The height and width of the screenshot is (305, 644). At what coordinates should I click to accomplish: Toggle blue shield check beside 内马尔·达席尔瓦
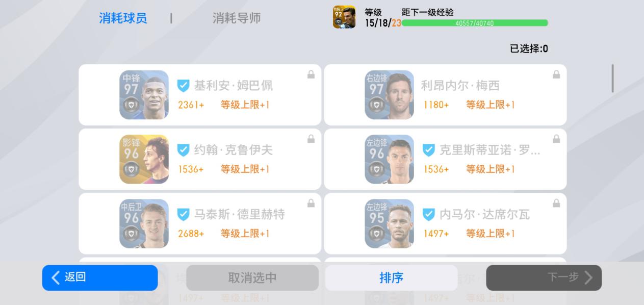429,214
